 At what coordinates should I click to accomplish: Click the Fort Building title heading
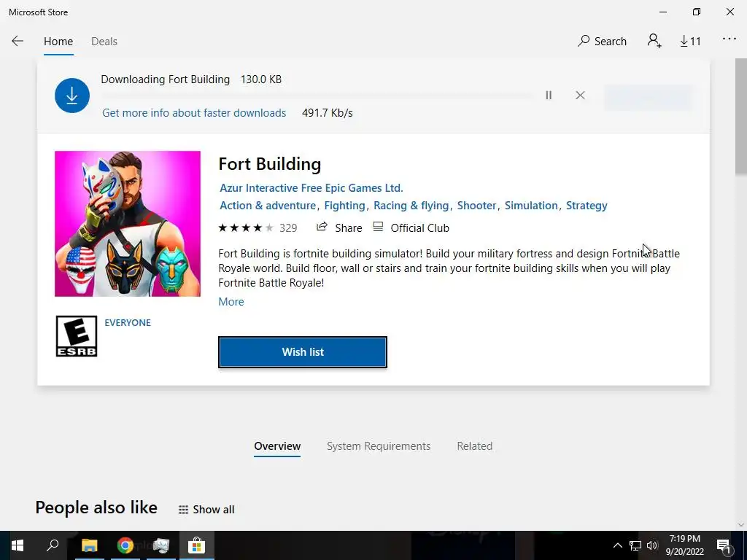point(270,164)
